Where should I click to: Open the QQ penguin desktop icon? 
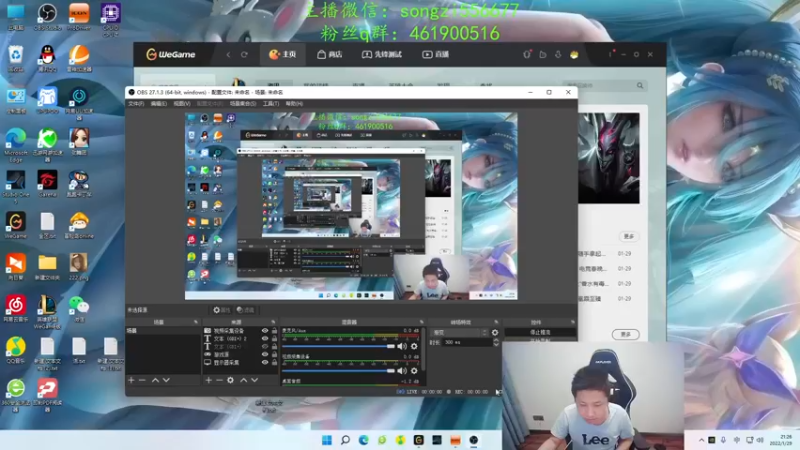47,58
